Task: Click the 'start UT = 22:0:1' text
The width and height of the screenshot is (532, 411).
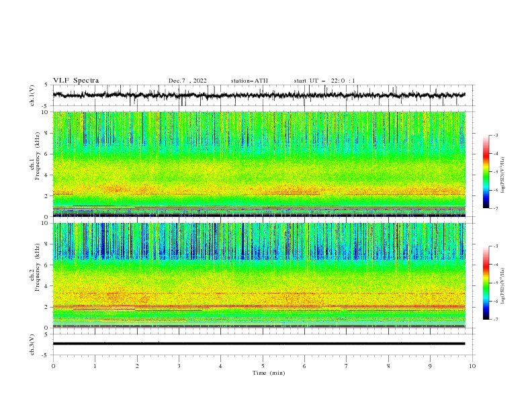Action: click(324, 81)
